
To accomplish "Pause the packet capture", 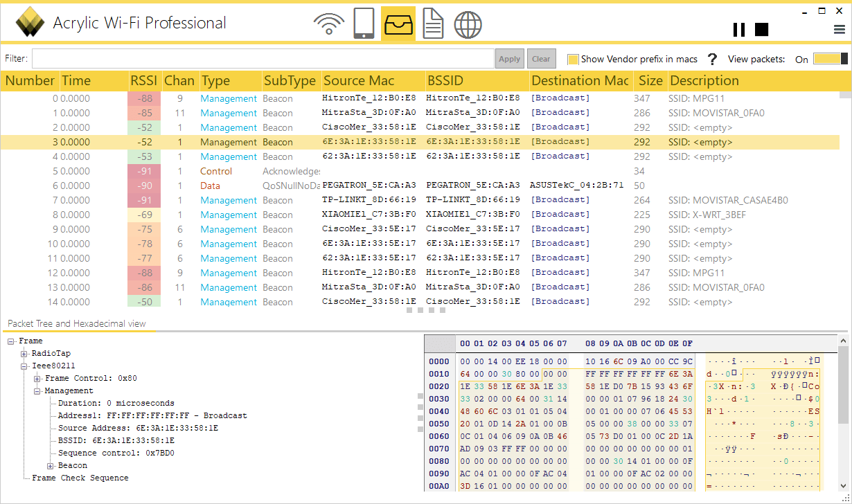I will [x=738, y=29].
